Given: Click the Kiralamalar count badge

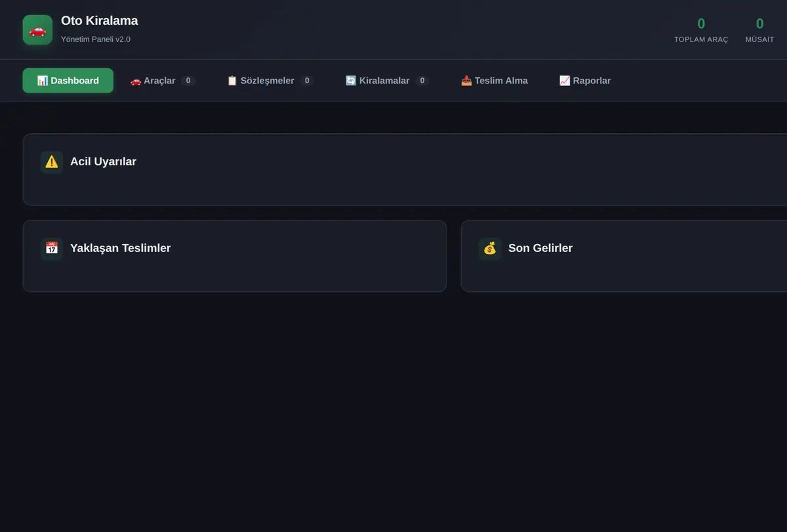Looking at the screenshot, I should pos(422,81).
